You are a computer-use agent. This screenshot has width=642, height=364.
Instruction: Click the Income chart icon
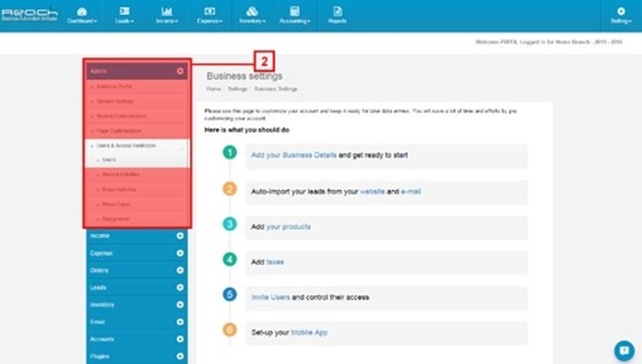click(167, 11)
